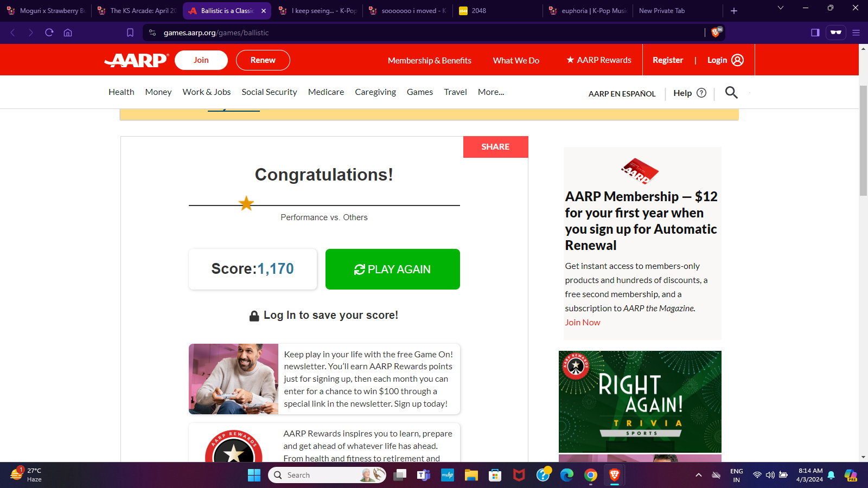
Task: Open the tab search dropdown arrow
Action: pos(781,8)
